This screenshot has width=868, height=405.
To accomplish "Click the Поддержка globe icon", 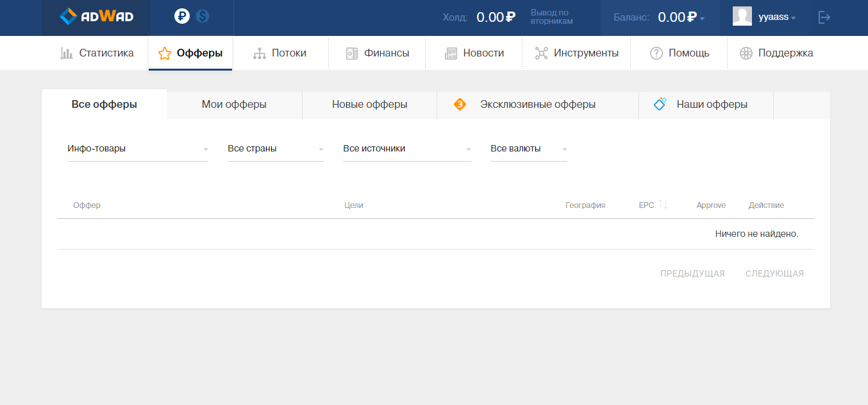I will click(x=746, y=53).
